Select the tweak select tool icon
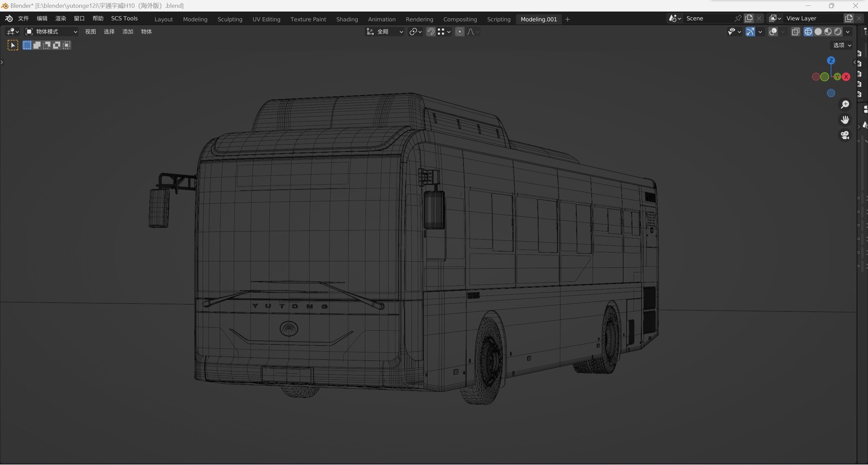Image resolution: width=868 pixels, height=465 pixels. point(13,45)
